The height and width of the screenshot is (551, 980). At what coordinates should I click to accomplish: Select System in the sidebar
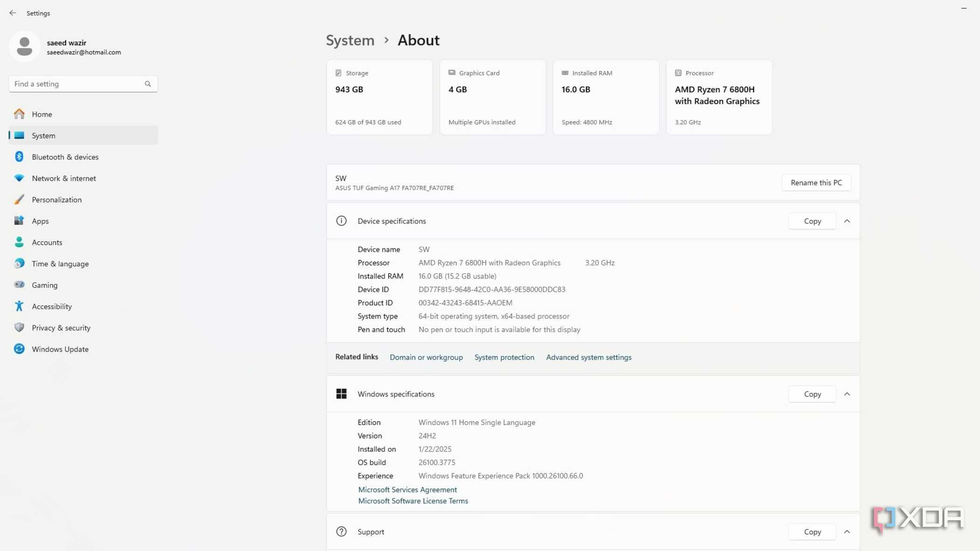click(x=83, y=135)
